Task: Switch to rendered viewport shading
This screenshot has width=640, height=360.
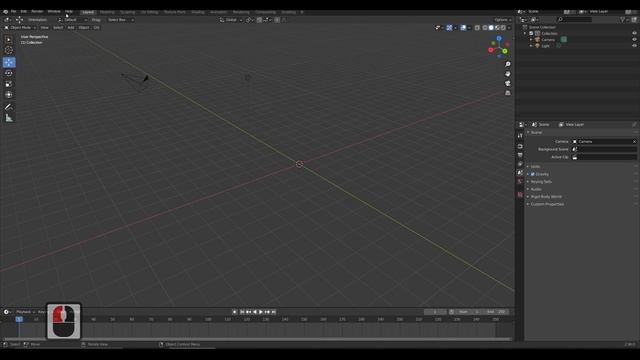Action: tap(503, 28)
